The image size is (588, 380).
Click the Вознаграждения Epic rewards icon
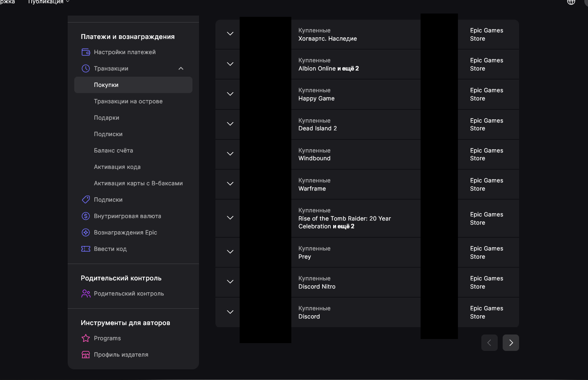(86, 232)
